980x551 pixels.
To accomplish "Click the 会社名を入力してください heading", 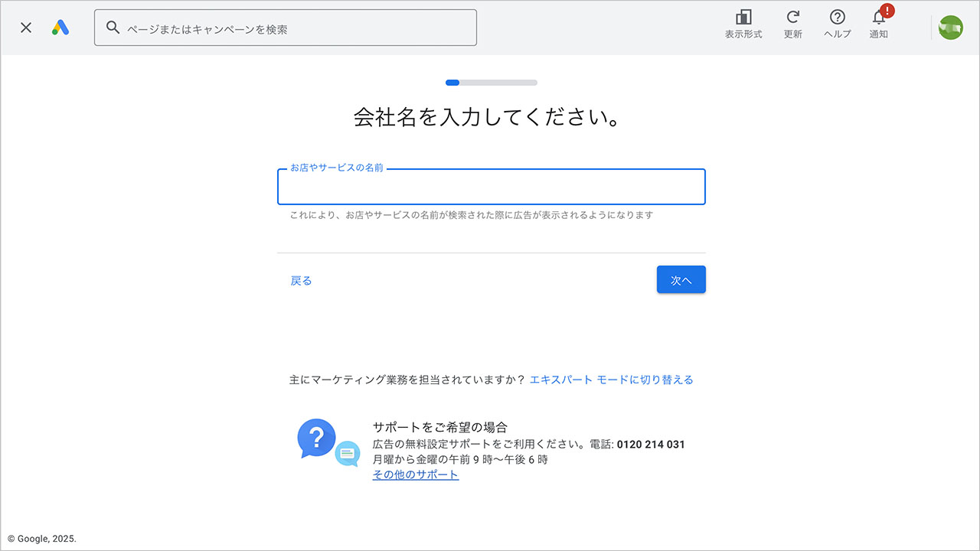I will 490,117.
